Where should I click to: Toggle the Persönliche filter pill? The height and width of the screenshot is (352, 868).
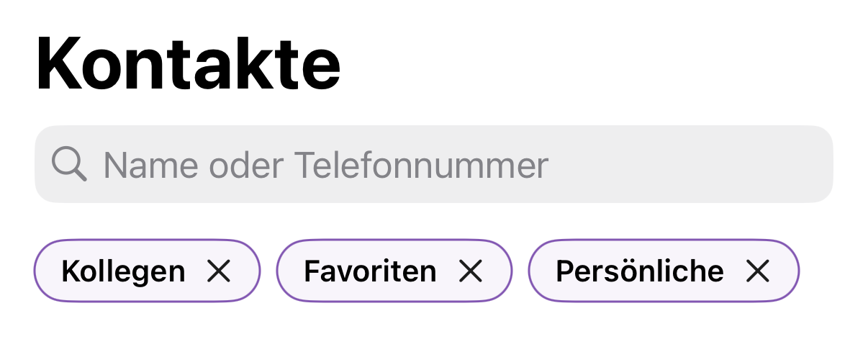coord(639,271)
